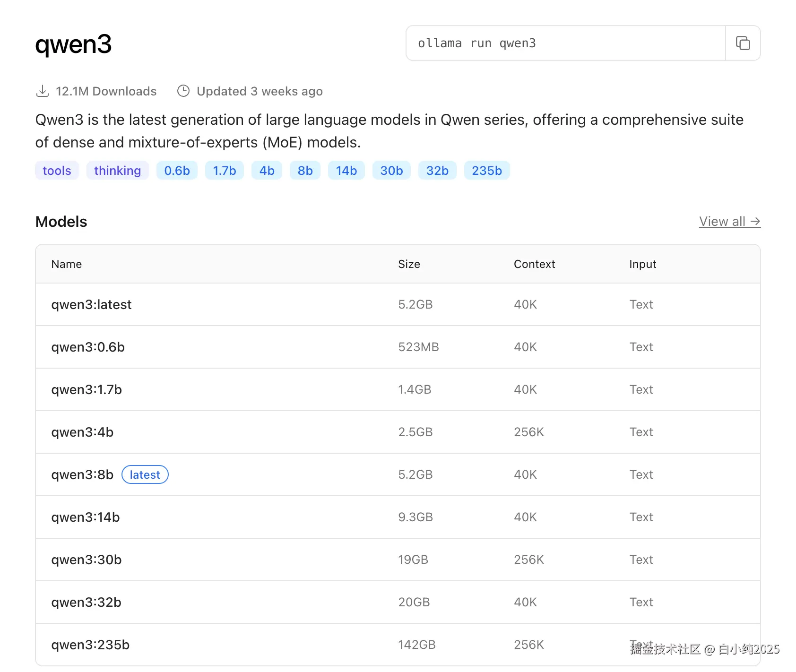The image size is (796, 672).
Task: Click the 2.5GB size value
Action: click(x=415, y=432)
